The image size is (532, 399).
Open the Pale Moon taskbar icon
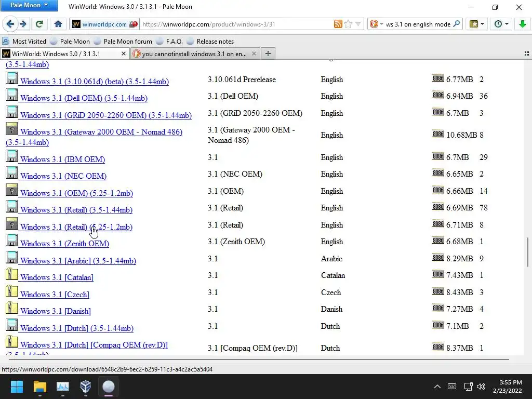[x=109, y=387]
